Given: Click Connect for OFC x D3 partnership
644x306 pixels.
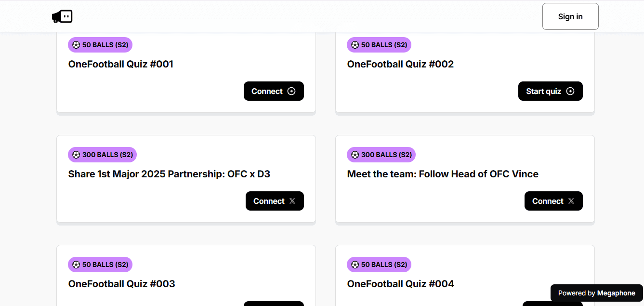Looking at the screenshot, I should (x=274, y=201).
